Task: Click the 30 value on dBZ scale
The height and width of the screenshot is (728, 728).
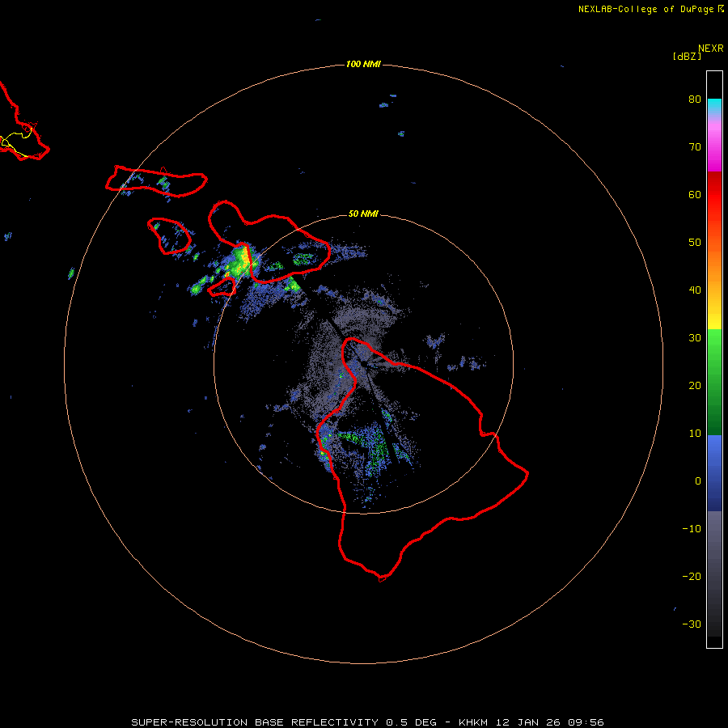Action: (695, 338)
